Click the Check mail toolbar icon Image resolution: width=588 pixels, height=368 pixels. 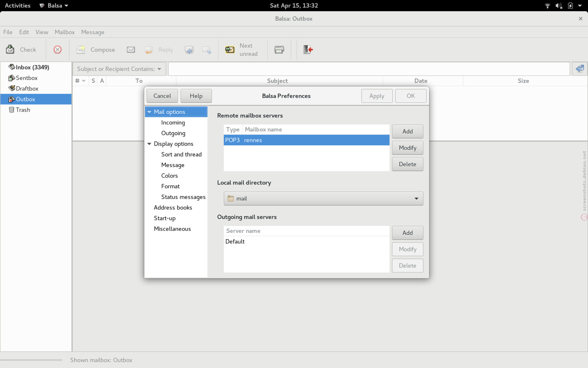pos(10,49)
